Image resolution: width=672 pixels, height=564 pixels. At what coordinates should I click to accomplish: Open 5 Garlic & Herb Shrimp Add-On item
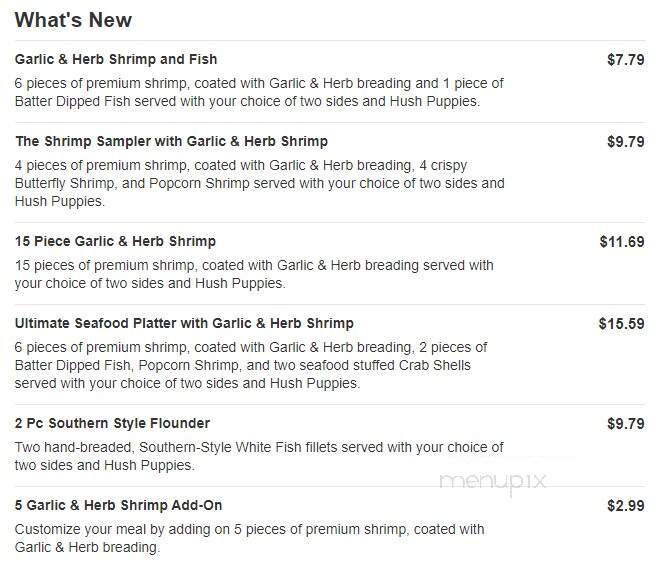click(x=118, y=505)
